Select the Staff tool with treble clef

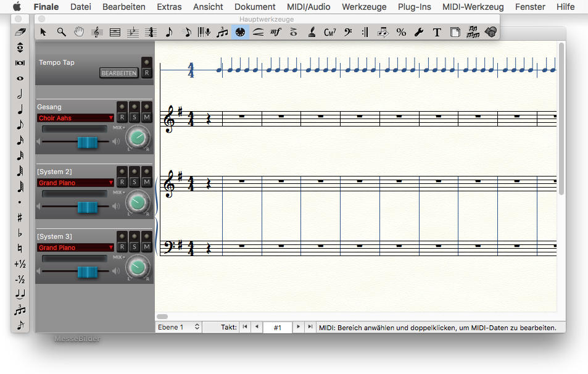coord(97,32)
